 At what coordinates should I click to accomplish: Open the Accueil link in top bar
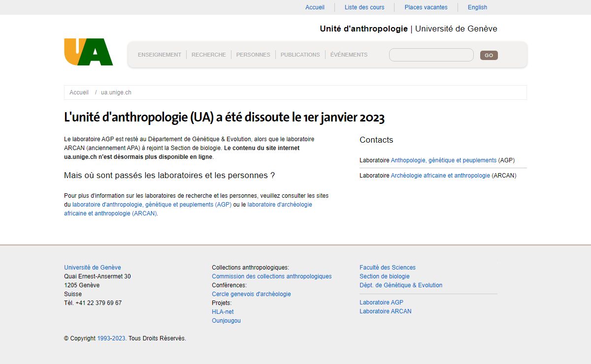pos(315,7)
